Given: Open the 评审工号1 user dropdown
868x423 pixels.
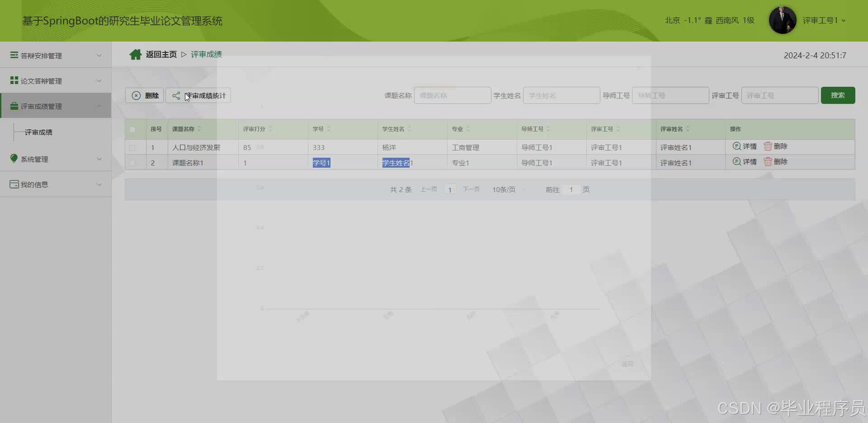Looking at the screenshot, I should [824, 20].
